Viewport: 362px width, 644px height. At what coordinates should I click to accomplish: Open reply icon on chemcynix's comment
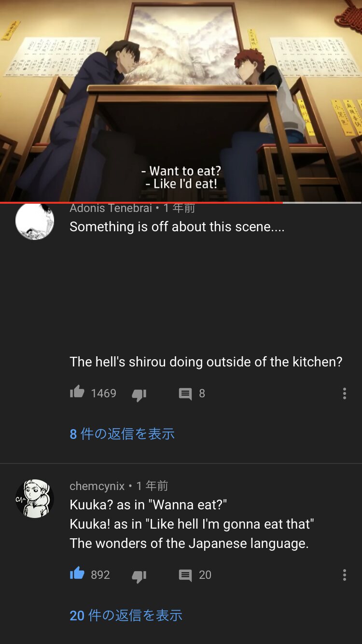[185, 575]
